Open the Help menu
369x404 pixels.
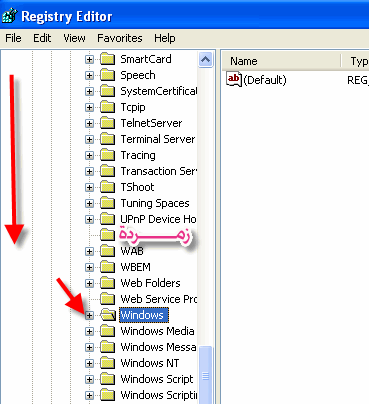click(165, 38)
